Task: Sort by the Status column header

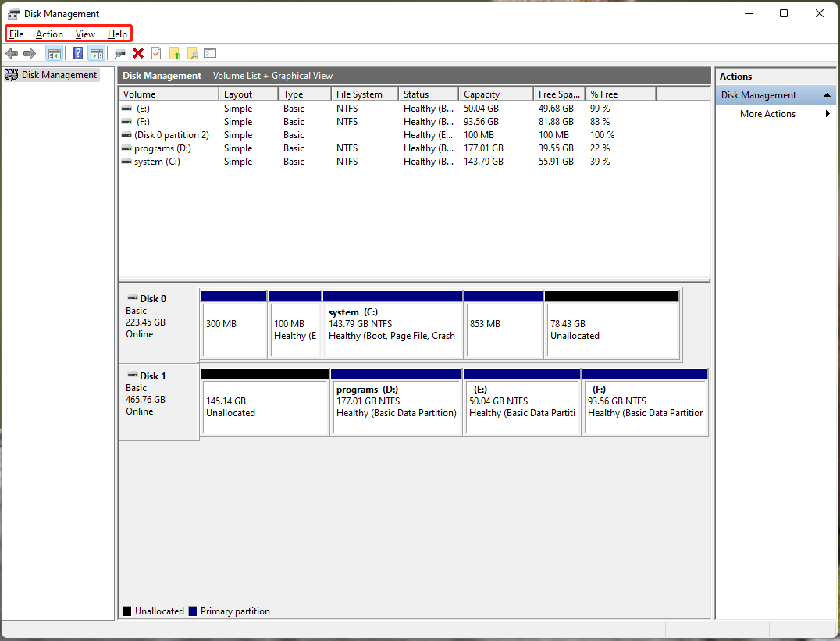Action: (428, 94)
